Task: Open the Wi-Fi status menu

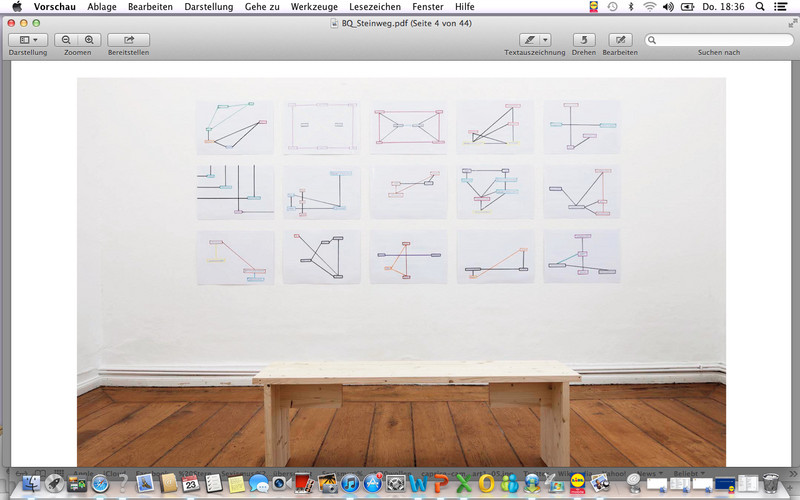Action: (650, 7)
